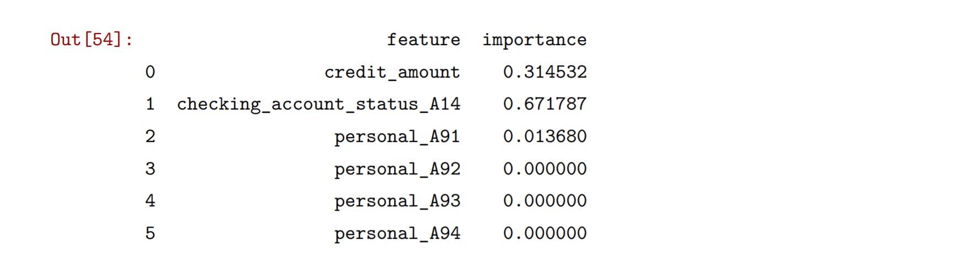Image resolution: width=980 pixels, height=263 pixels.
Task: Select the importance value for personal_A92
Action: point(545,169)
